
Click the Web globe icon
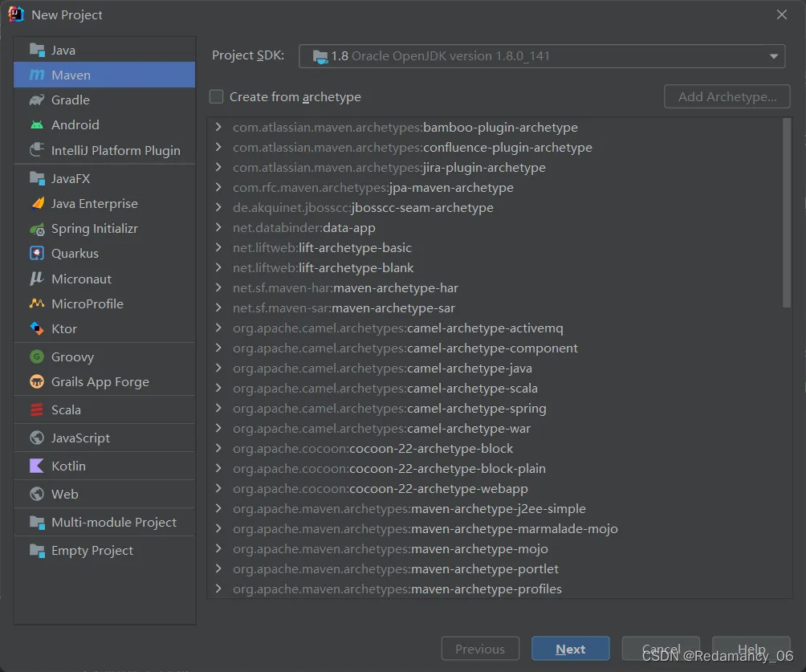(37, 494)
